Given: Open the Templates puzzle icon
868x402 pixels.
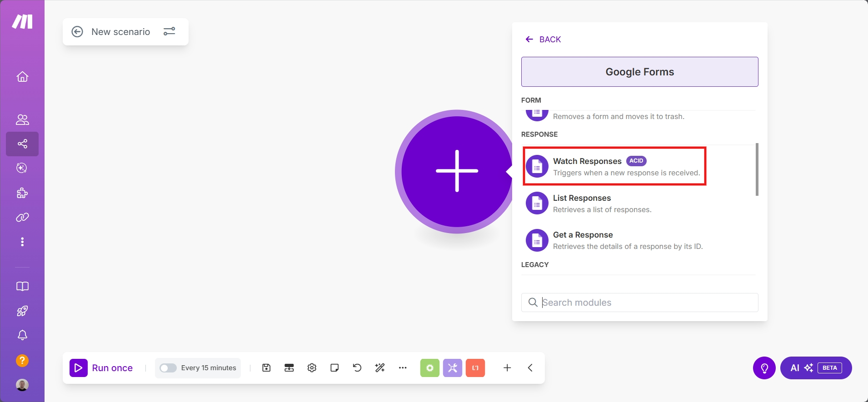Looking at the screenshot, I should click(22, 193).
